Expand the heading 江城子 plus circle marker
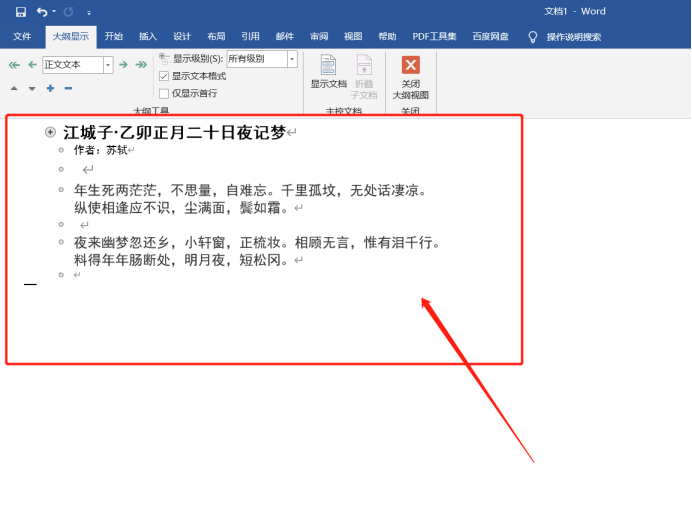Screen dimensions: 692x518 pos(50,132)
